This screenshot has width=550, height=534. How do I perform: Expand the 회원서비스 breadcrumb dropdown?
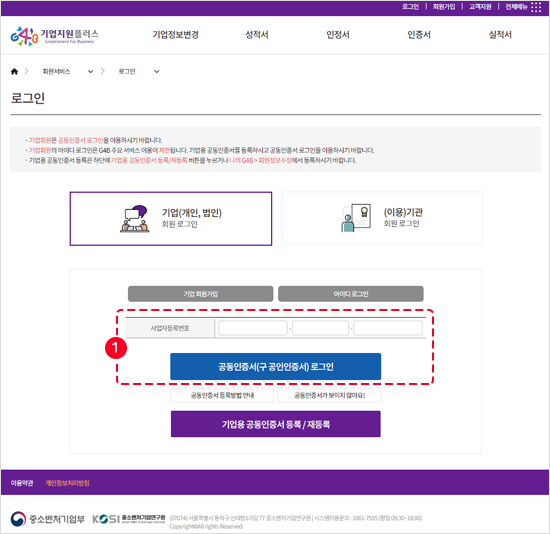coord(90,72)
